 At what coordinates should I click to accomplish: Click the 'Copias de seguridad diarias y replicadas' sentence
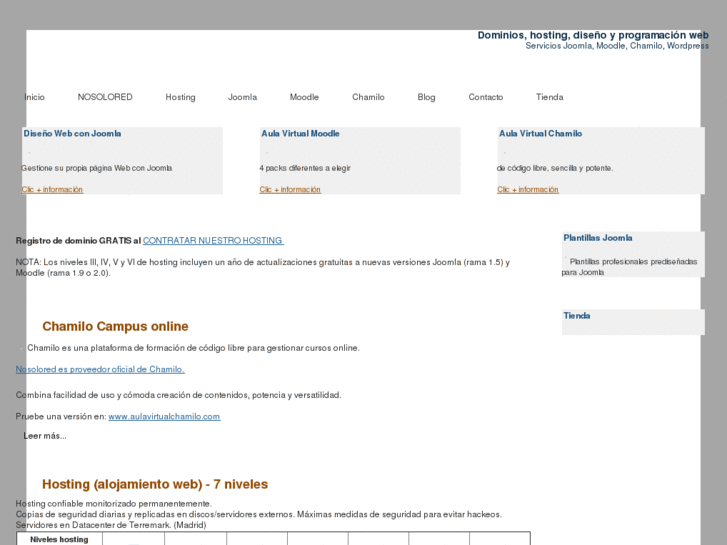pos(155,514)
